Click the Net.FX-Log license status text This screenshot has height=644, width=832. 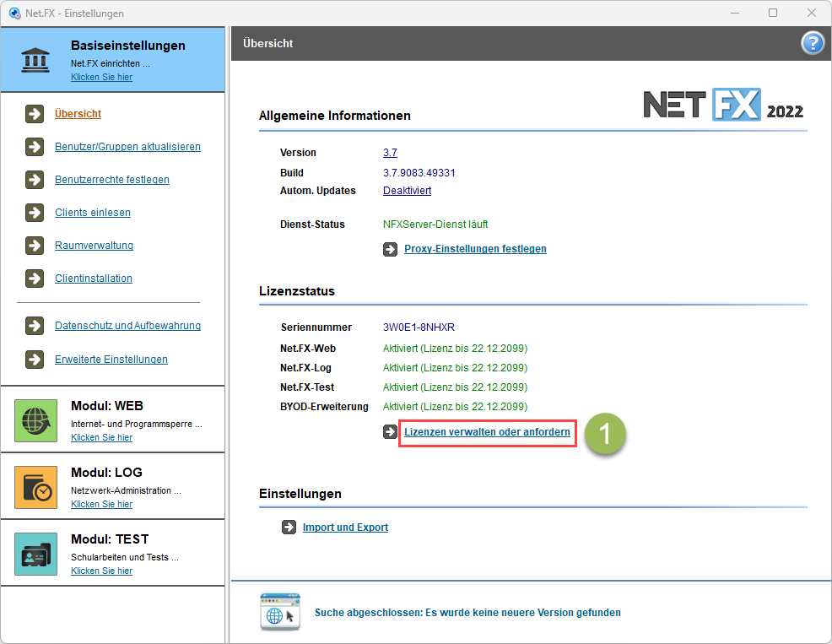click(x=456, y=367)
